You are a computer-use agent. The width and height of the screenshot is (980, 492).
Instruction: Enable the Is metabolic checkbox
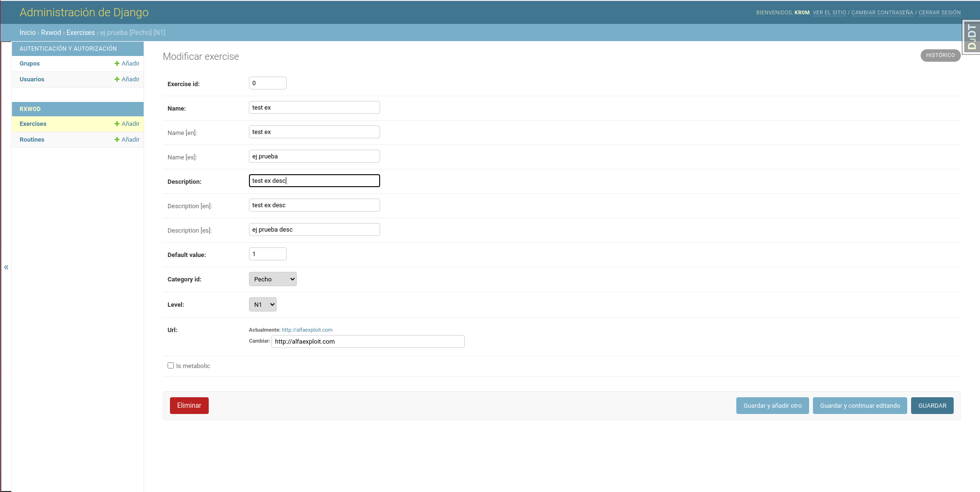point(170,366)
